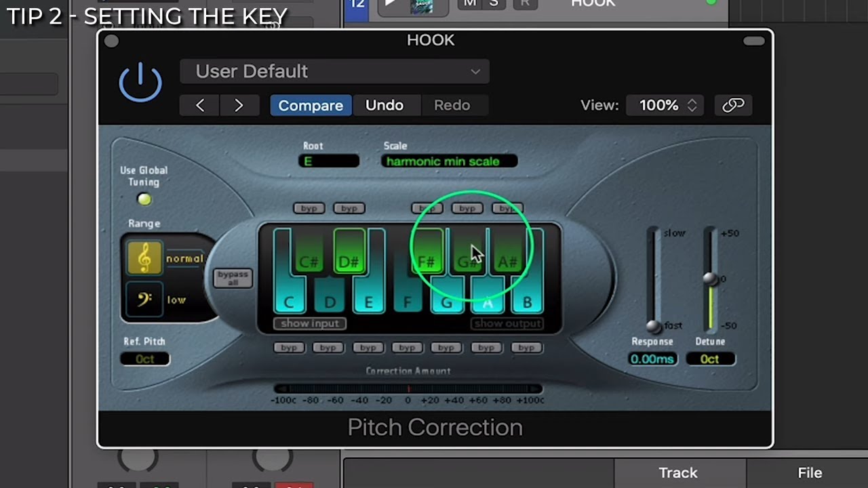Open the View 100% size stepper

665,105
